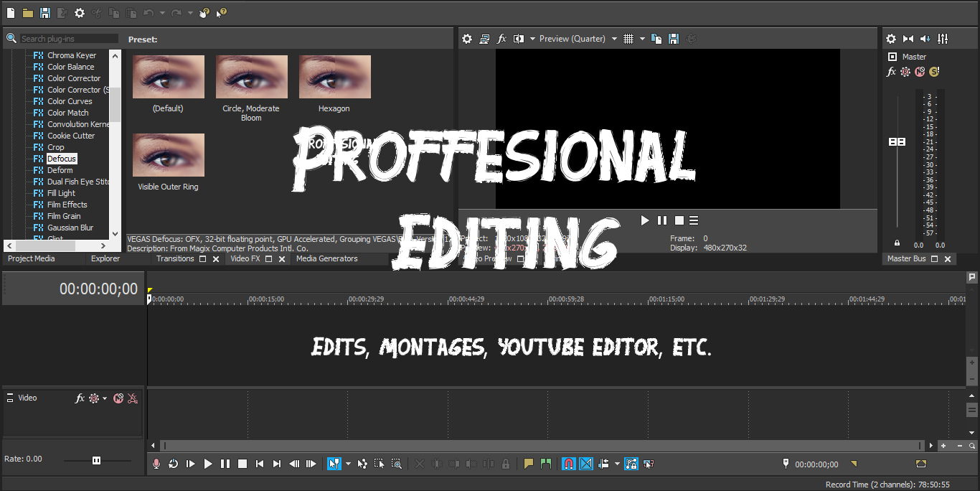Switch to the Media Generators tab
Viewport: 980px width, 491px height.
tap(327, 258)
